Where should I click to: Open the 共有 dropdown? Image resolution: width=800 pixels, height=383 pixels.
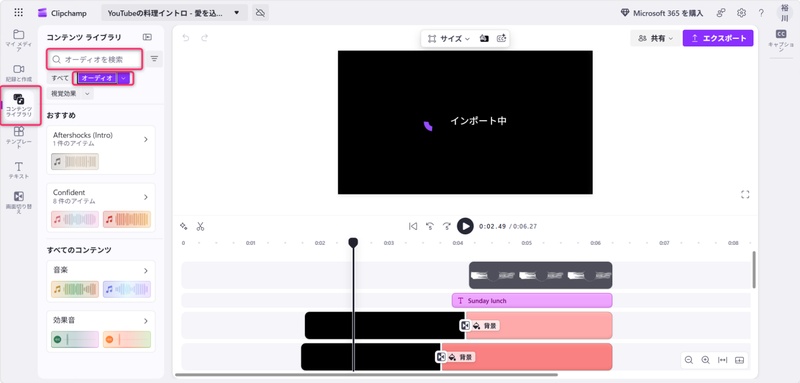click(x=656, y=38)
